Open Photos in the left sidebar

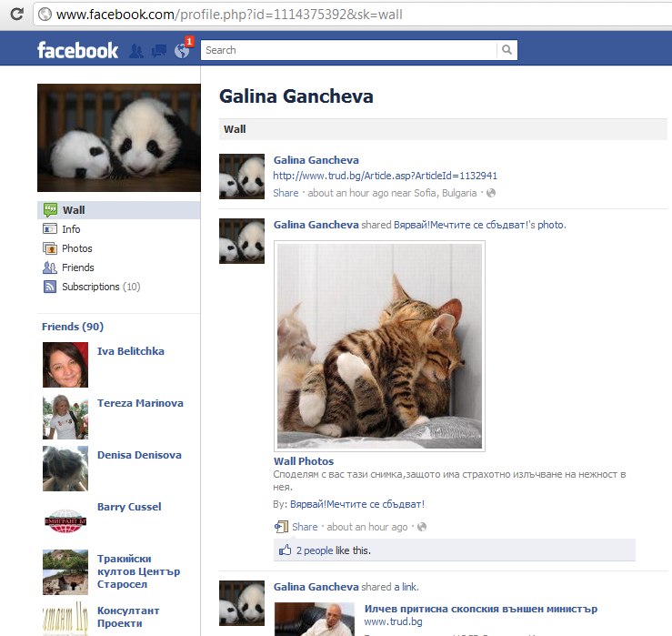76,248
